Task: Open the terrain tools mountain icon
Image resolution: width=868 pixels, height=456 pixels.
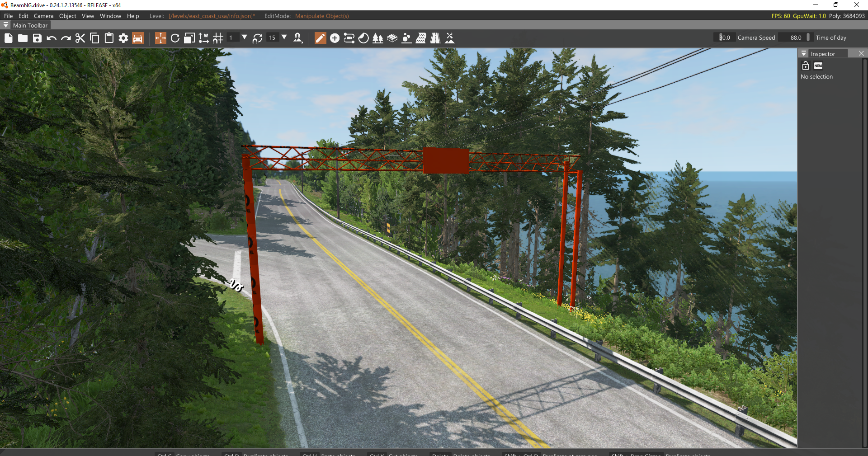Action: click(450, 38)
